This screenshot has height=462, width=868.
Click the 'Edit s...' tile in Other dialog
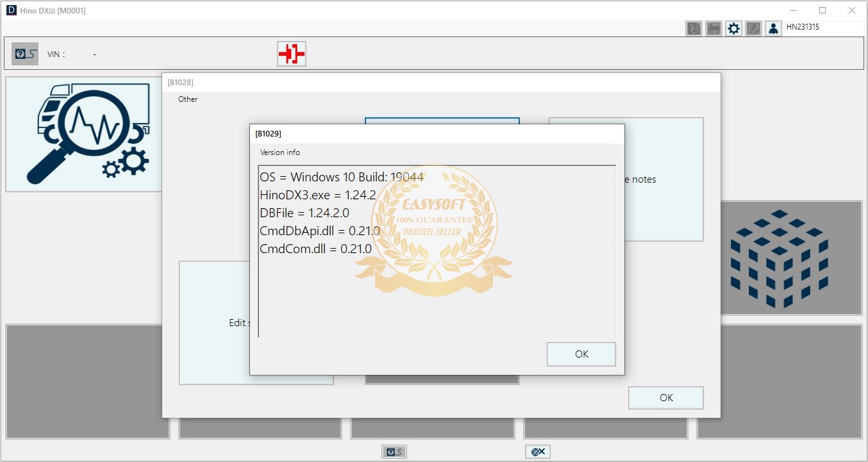(214, 322)
